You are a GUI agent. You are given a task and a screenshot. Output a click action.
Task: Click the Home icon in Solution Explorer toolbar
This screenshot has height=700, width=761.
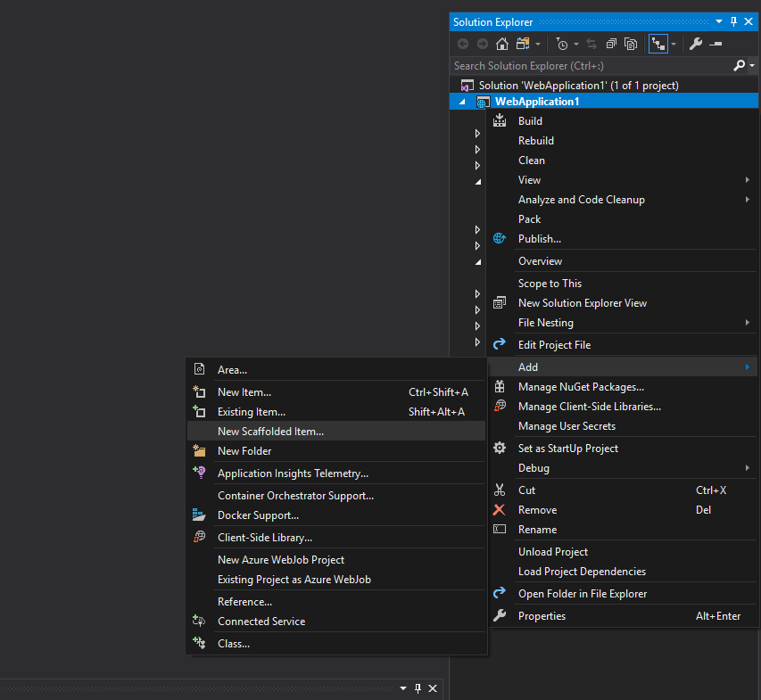[x=502, y=45]
